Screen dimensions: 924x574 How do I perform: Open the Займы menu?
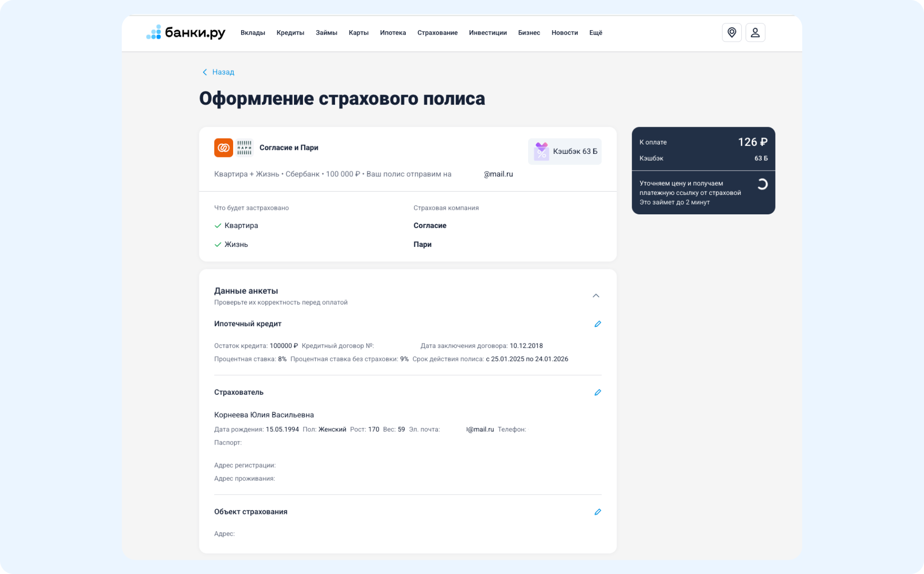[x=326, y=32]
